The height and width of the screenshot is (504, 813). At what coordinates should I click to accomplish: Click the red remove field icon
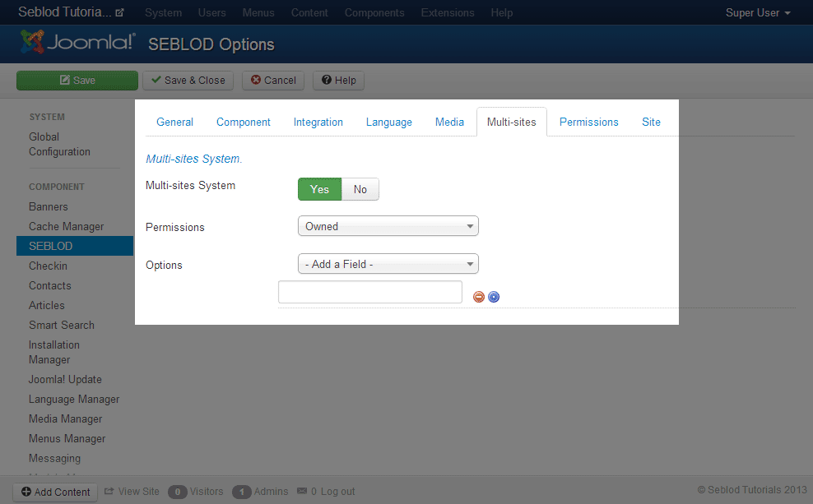pyautogui.click(x=479, y=297)
